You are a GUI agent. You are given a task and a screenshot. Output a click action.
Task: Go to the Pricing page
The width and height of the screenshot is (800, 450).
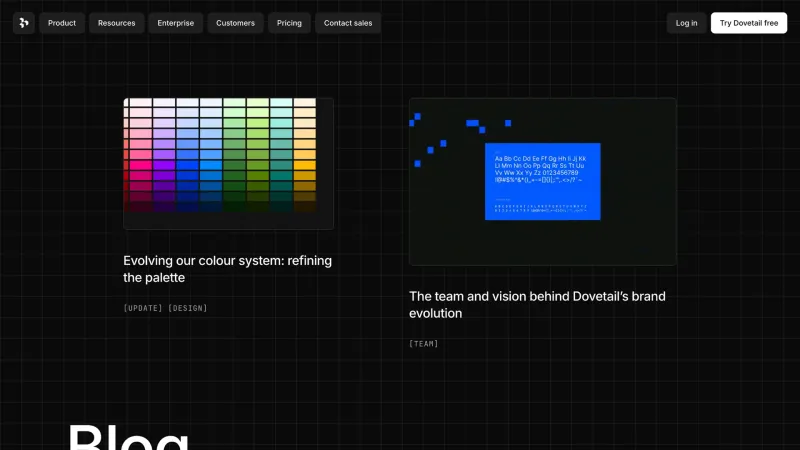tap(289, 23)
